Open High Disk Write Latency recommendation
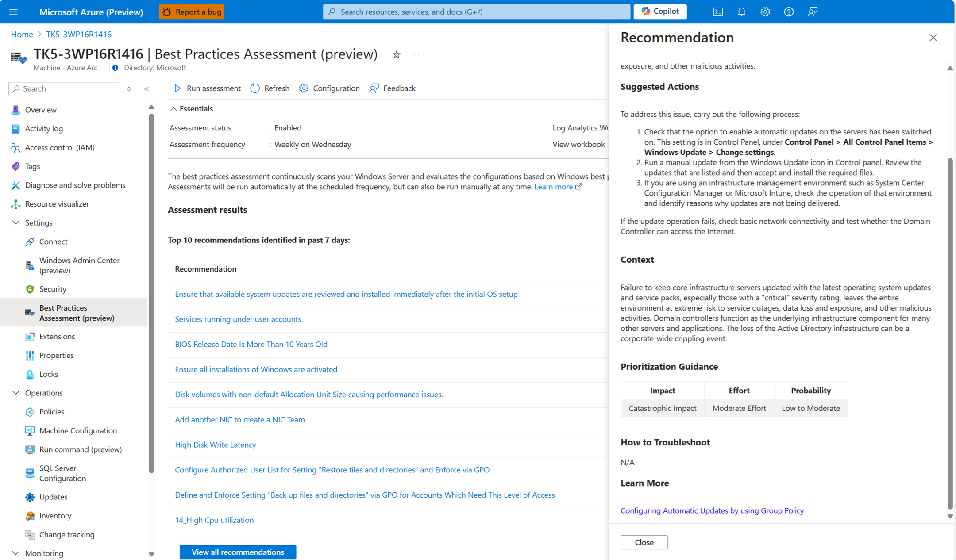The height and width of the screenshot is (560, 956). 215,445
